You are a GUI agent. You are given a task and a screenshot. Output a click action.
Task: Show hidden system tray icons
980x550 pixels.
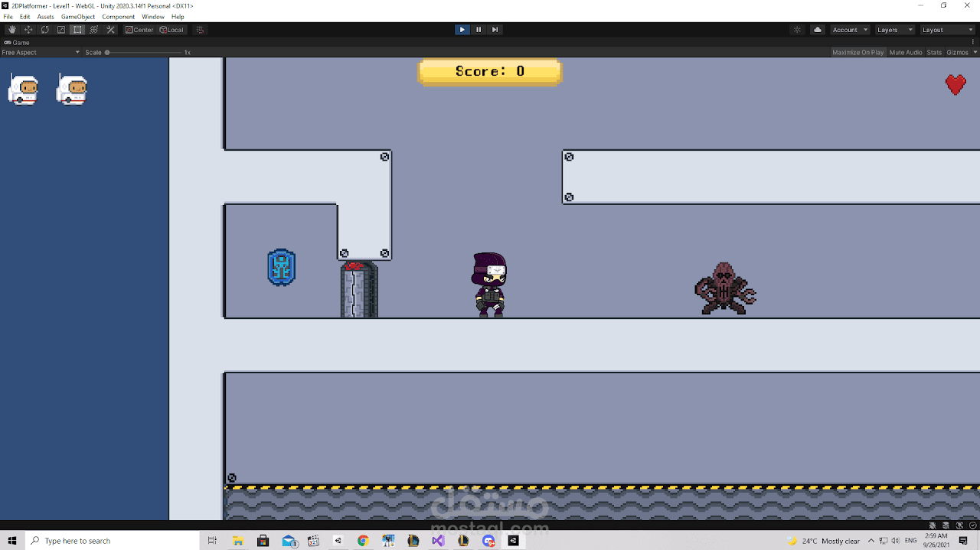click(x=871, y=541)
